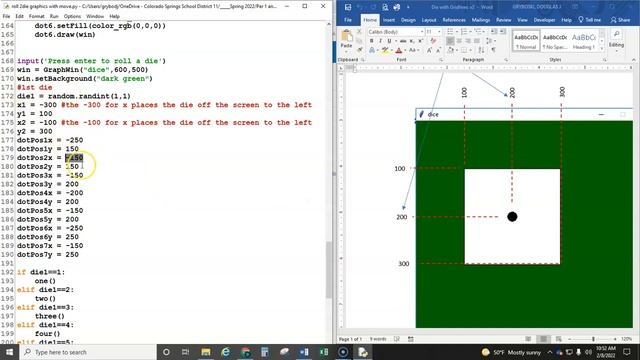Toggle Align Right in Word

[x=468, y=41]
